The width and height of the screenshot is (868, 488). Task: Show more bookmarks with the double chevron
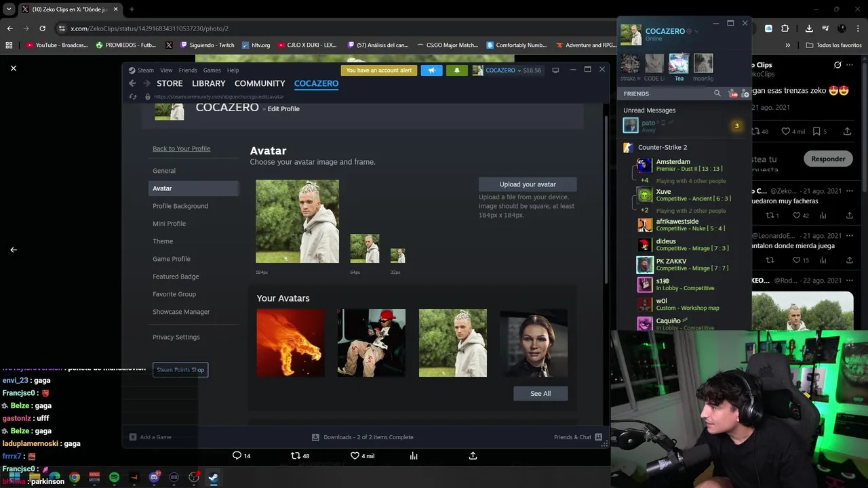tap(788, 45)
